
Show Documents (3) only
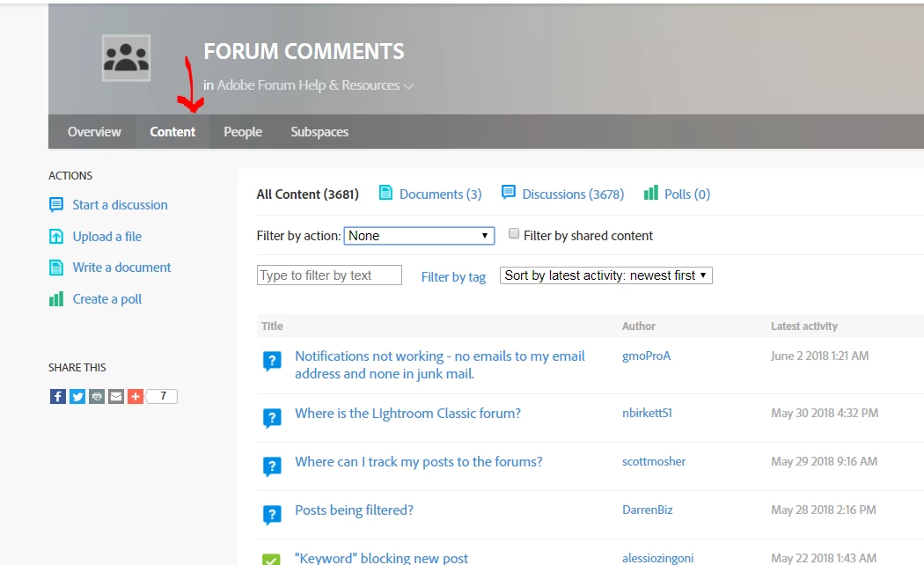[440, 194]
